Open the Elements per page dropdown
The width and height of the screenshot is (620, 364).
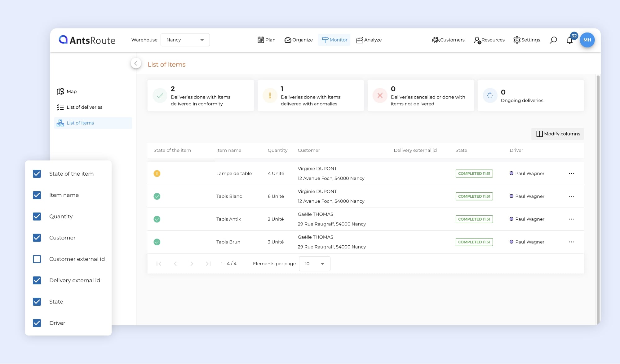tap(314, 264)
